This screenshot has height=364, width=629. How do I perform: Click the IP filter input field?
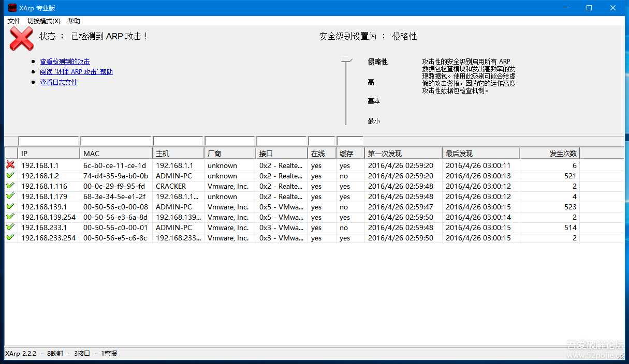click(49, 141)
